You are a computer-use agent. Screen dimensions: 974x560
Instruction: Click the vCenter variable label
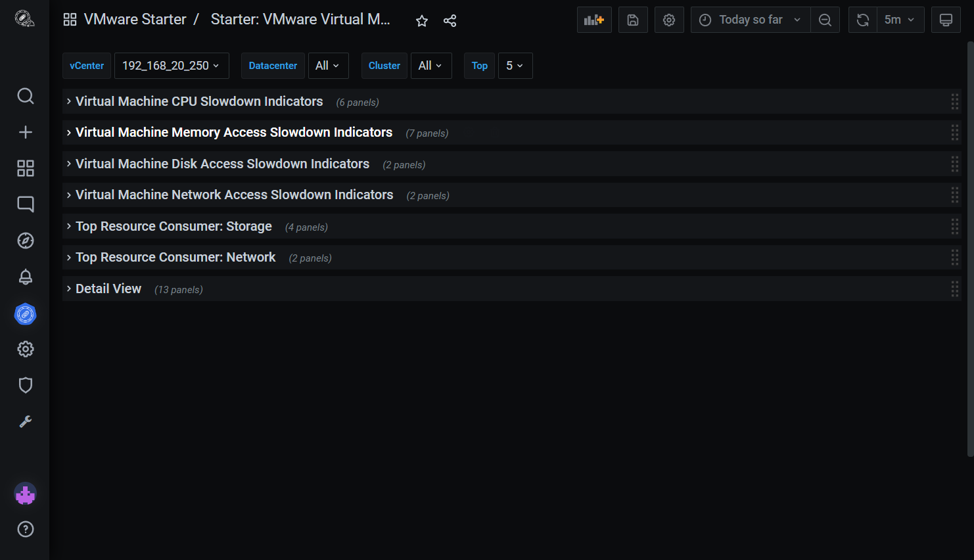point(87,66)
